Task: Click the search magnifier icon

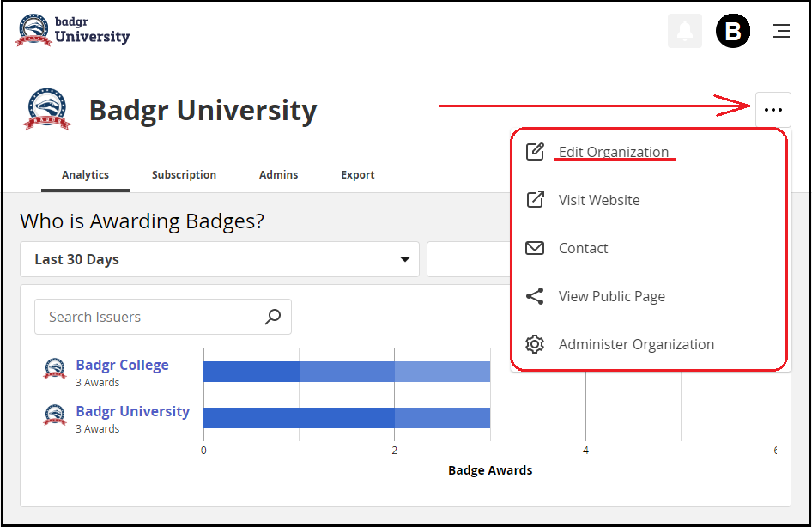Action: click(x=273, y=317)
